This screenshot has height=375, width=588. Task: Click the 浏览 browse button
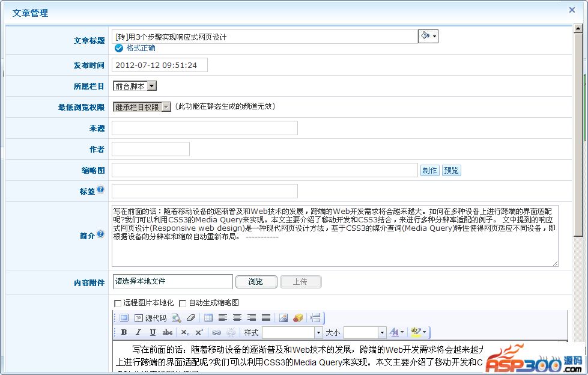pyautogui.click(x=256, y=281)
